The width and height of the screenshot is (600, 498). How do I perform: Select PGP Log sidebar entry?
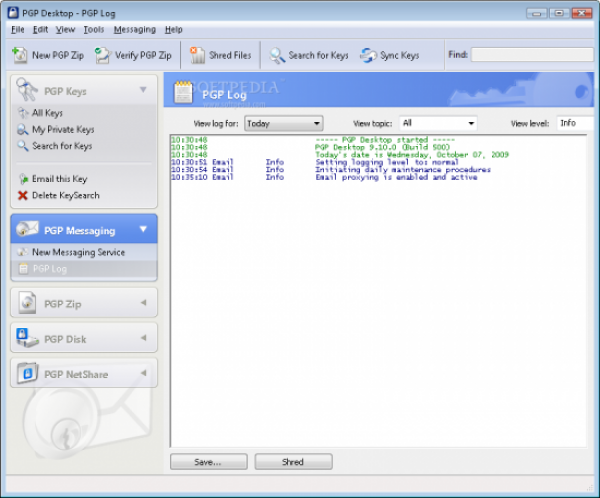50,269
